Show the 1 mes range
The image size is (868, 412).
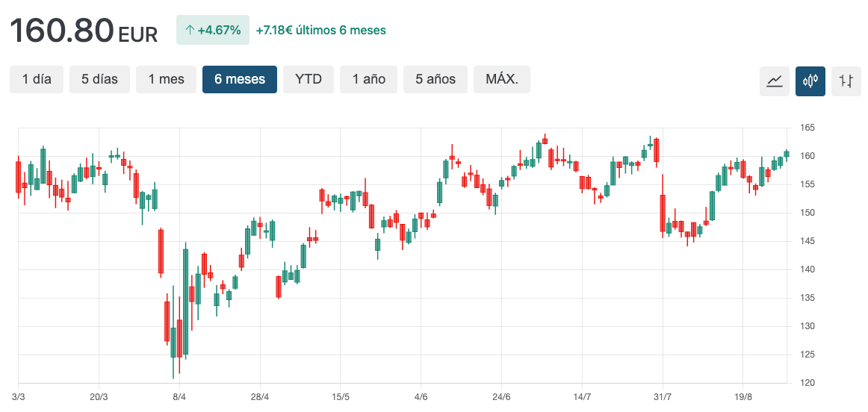(166, 79)
